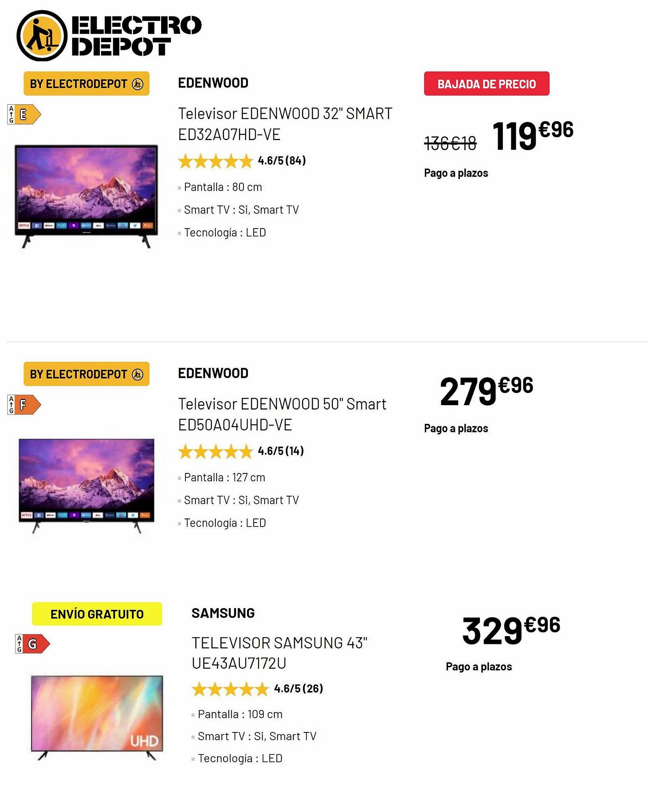
Task: Click Pago a plazos under 279€96
Action: [456, 428]
